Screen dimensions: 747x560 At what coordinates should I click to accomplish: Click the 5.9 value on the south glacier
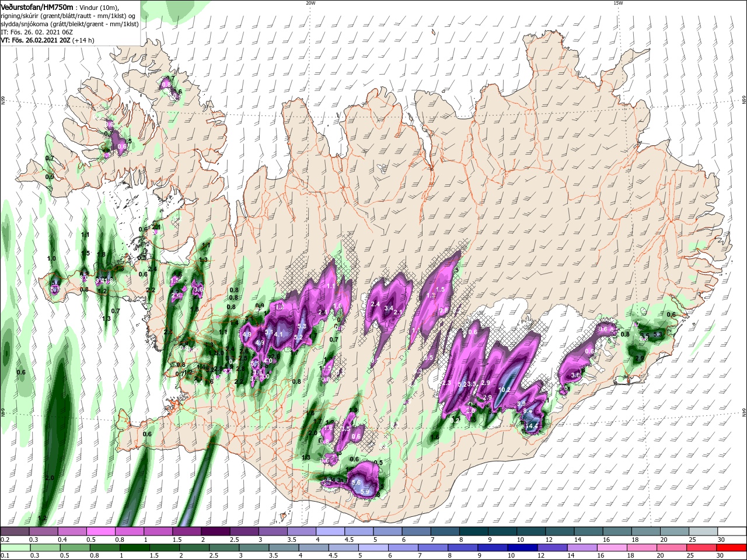tap(365, 492)
